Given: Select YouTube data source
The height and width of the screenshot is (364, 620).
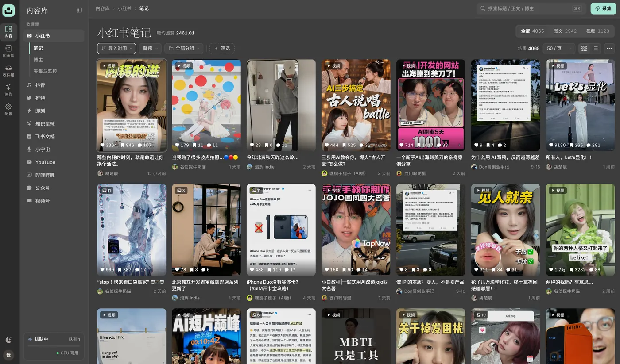Looking at the screenshot, I should click(54, 162).
